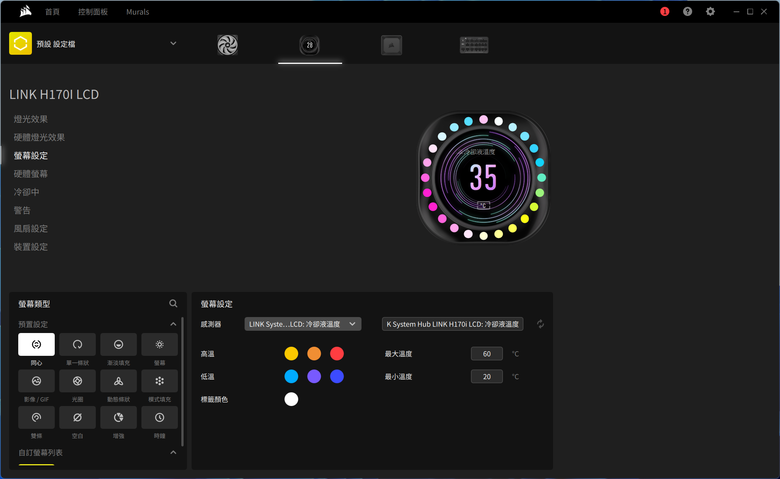This screenshot has height=479, width=780.
Task: Open 硬體螢幕 hardware screen
Action: click(31, 174)
